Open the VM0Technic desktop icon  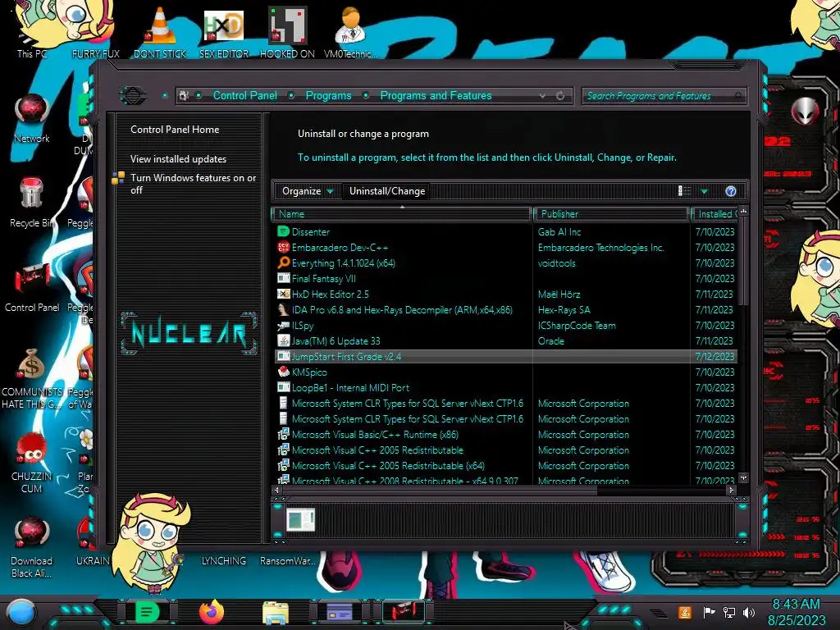coord(350,32)
